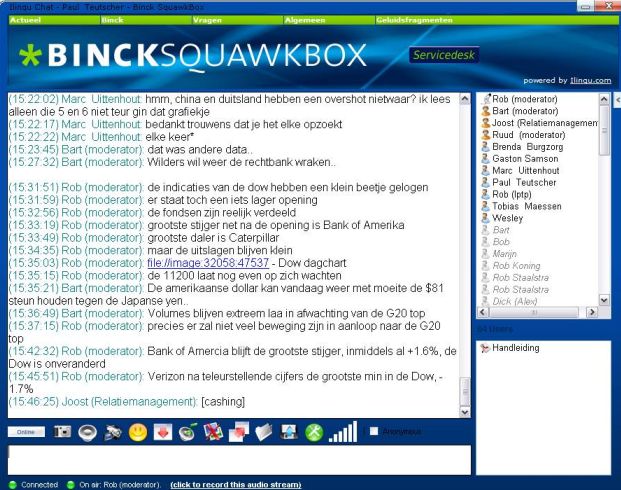This screenshot has width=621, height=490.
Task: Open the Online status dropdown
Action: tap(26, 432)
